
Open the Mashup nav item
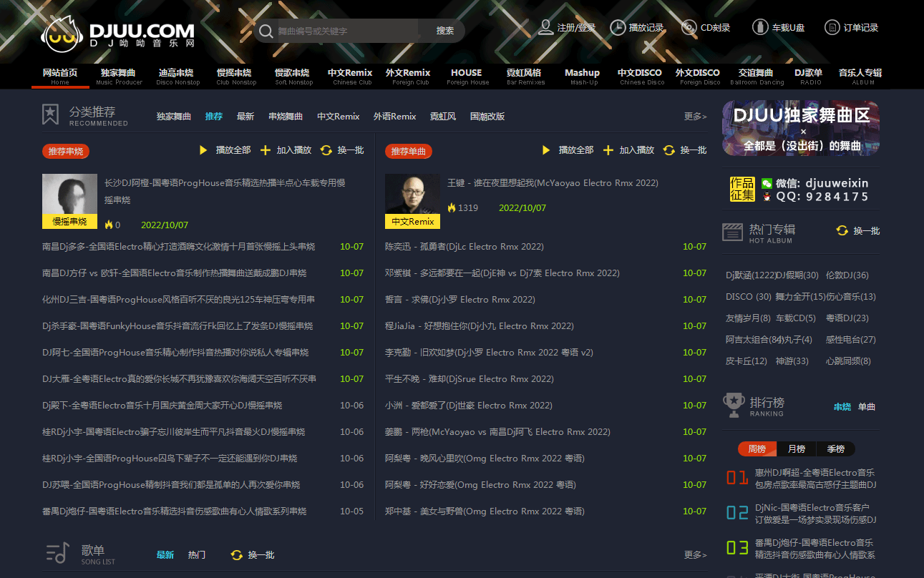coord(583,77)
